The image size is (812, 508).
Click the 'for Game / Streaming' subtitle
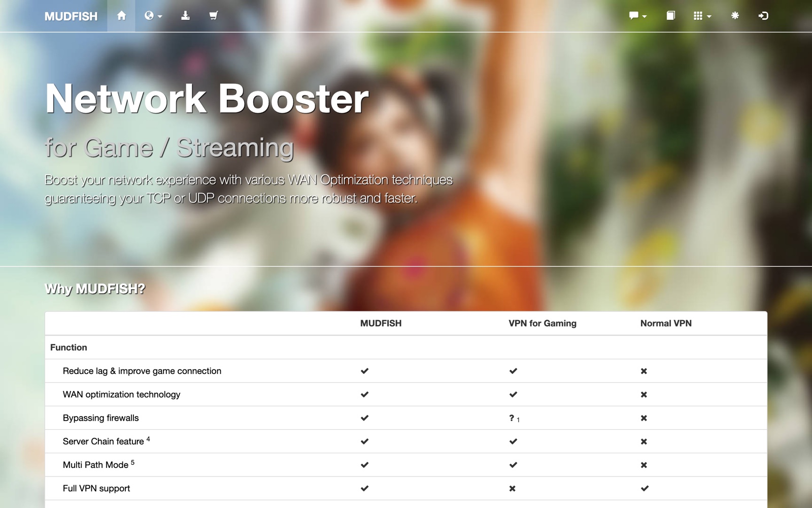pos(170,148)
